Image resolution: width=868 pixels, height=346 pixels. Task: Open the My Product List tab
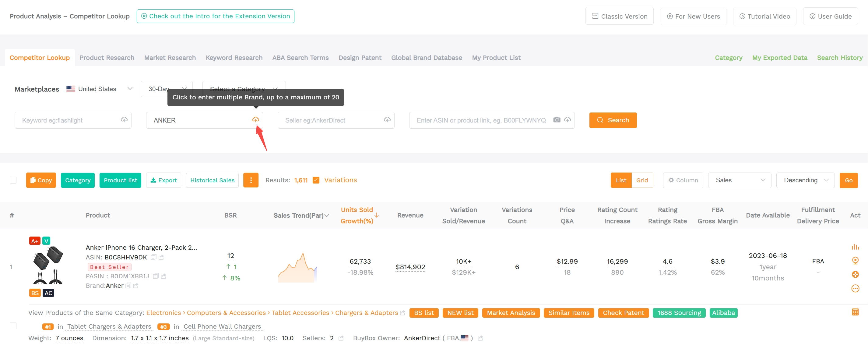pyautogui.click(x=496, y=58)
